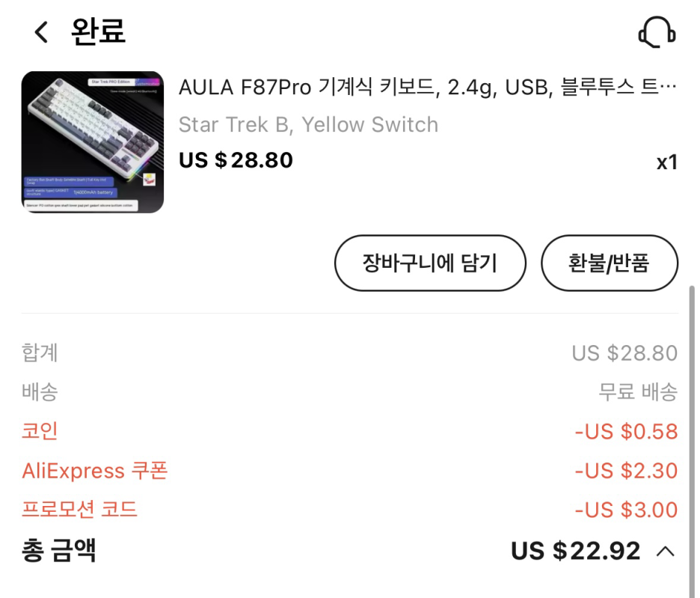Screen dimensions: 700x598
Task: Click the 완료 page title
Action: [98, 32]
